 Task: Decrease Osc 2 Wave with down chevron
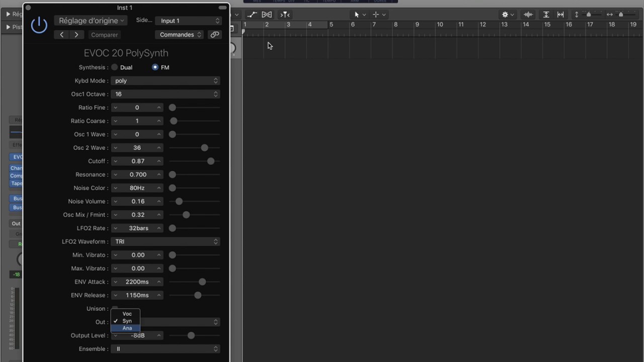115,148
